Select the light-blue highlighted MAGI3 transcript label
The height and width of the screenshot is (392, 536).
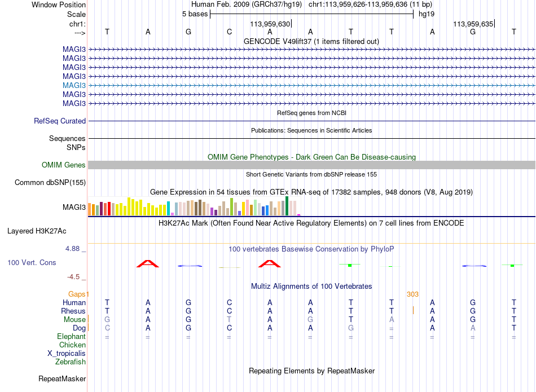(74, 85)
